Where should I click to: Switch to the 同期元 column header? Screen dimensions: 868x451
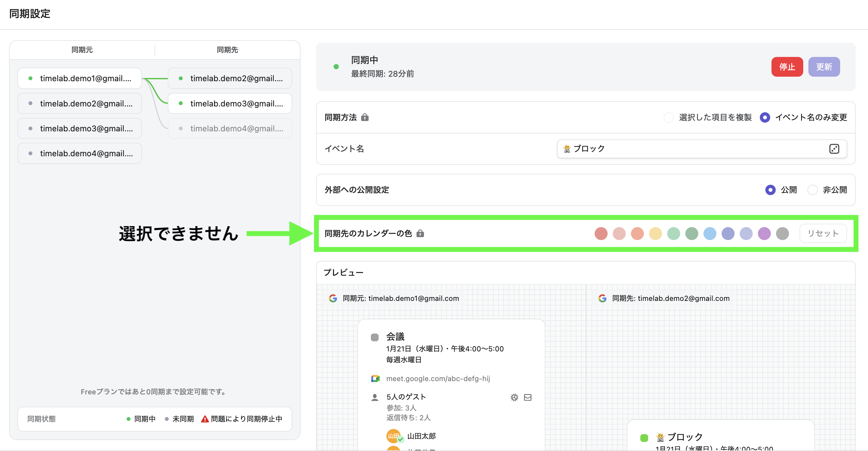click(82, 50)
